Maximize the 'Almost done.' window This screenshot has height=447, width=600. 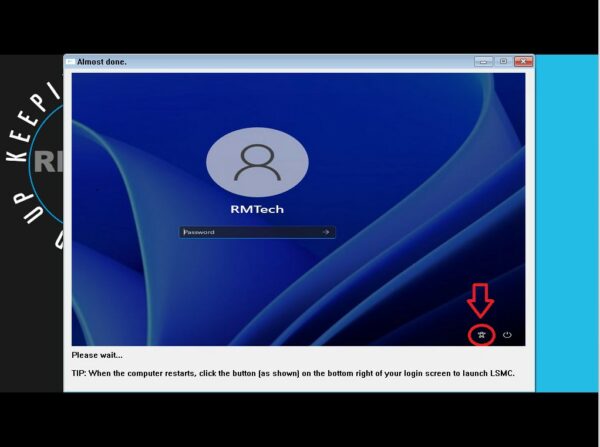(x=503, y=61)
